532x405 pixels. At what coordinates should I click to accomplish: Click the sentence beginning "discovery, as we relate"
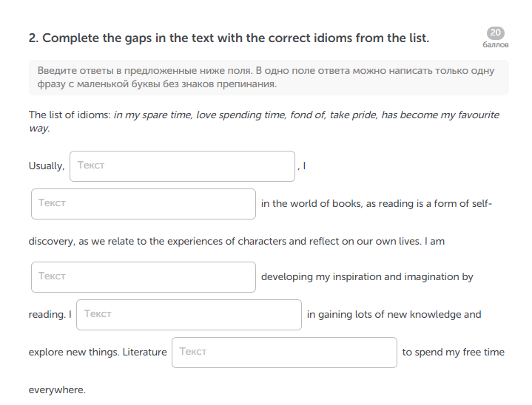coord(237,242)
